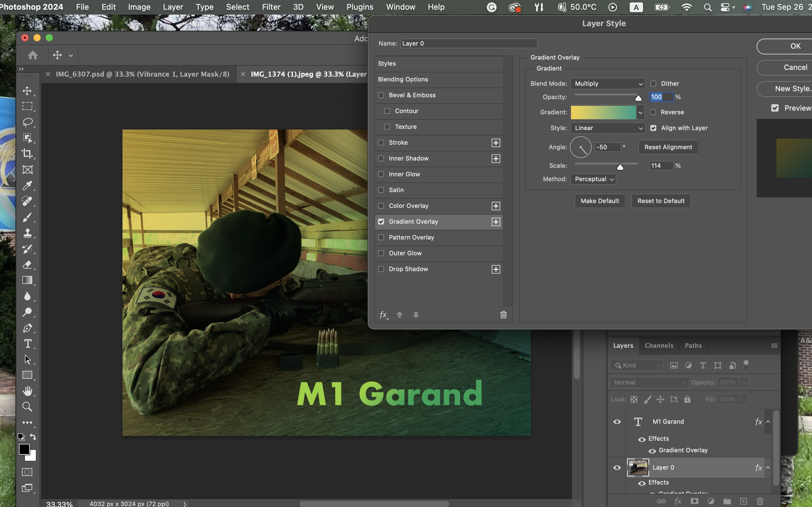Open the Blend Mode Multiply dropdown
Viewport: 812px width, 507px height.
(607, 84)
